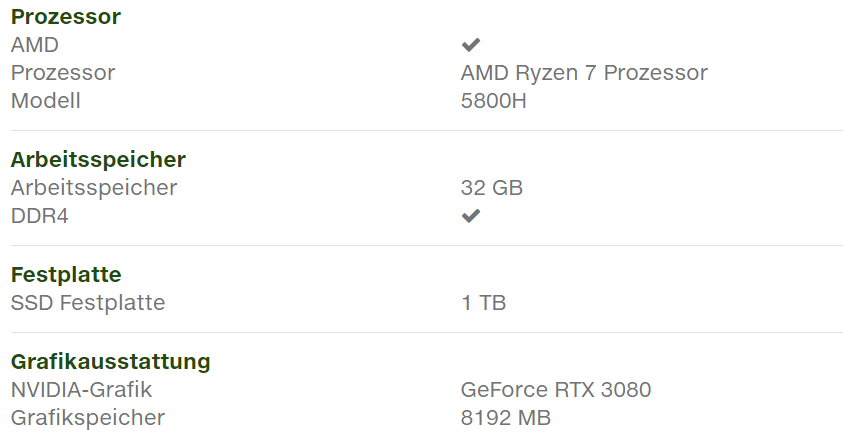Click the Grafikspeicher label
The height and width of the screenshot is (445, 843).
coord(88,418)
